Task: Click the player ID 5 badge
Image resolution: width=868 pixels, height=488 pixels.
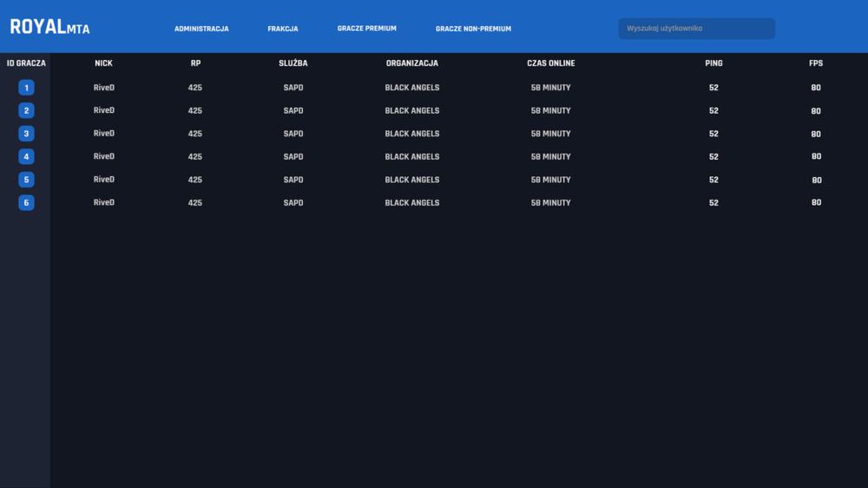Action: (x=26, y=180)
